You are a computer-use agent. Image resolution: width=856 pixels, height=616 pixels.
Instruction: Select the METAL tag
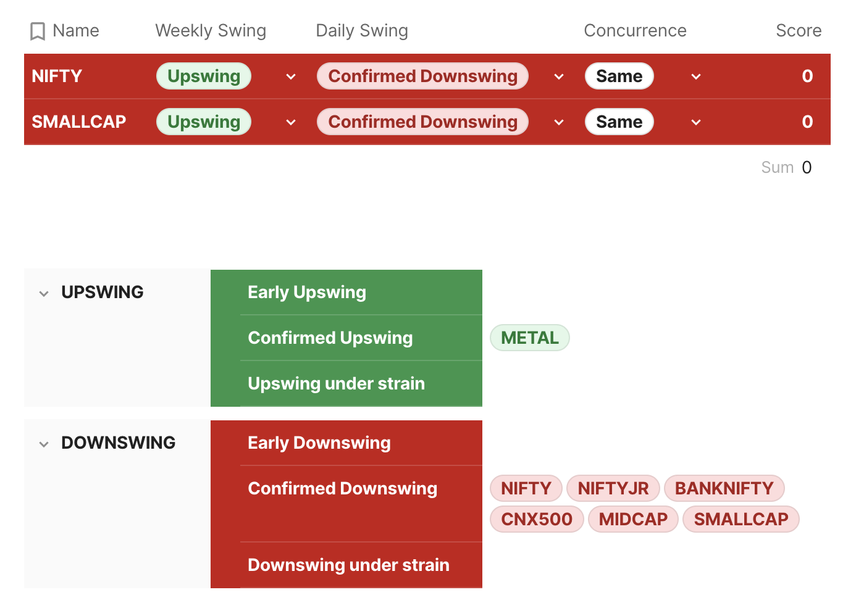pyautogui.click(x=530, y=338)
